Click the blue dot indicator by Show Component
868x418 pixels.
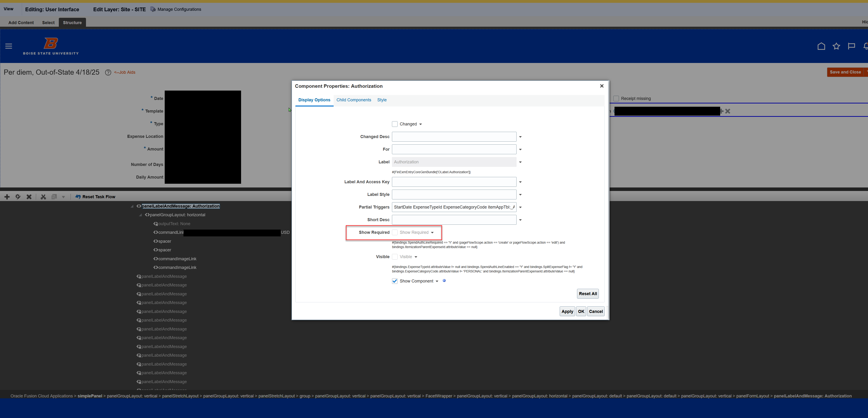point(444,281)
